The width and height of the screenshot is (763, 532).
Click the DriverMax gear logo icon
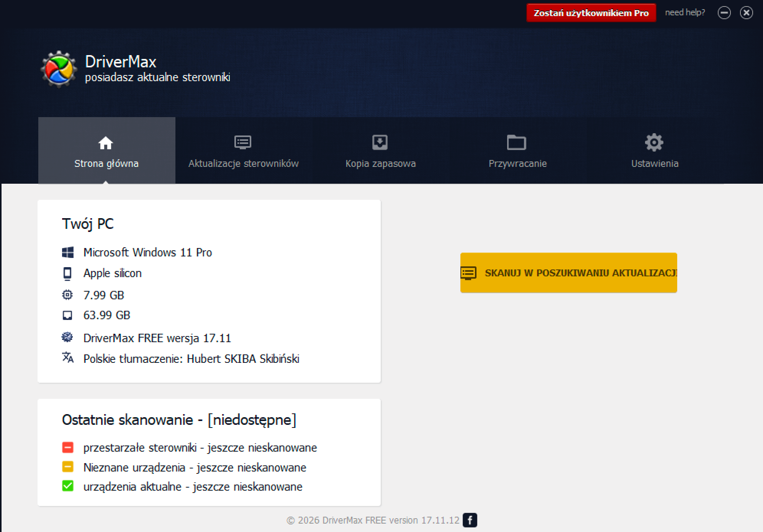click(x=59, y=69)
